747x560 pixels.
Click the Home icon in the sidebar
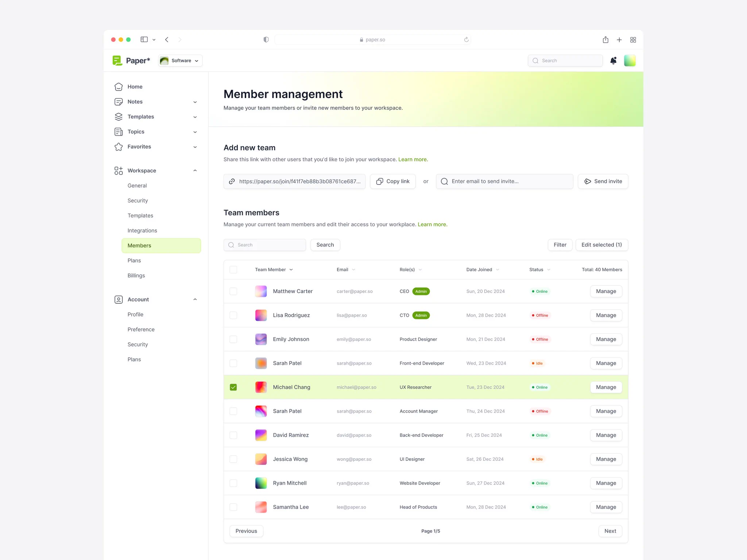[x=119, y=86]
